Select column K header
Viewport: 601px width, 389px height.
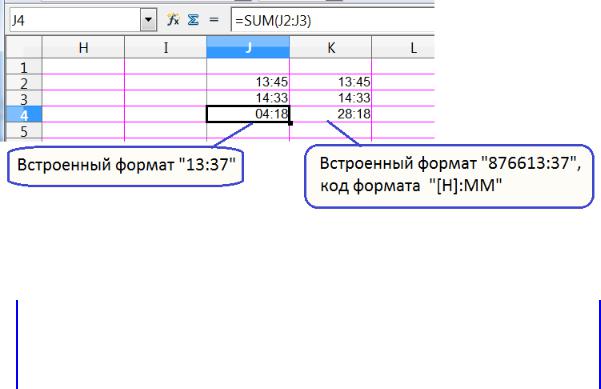click(x=330, y=48)
